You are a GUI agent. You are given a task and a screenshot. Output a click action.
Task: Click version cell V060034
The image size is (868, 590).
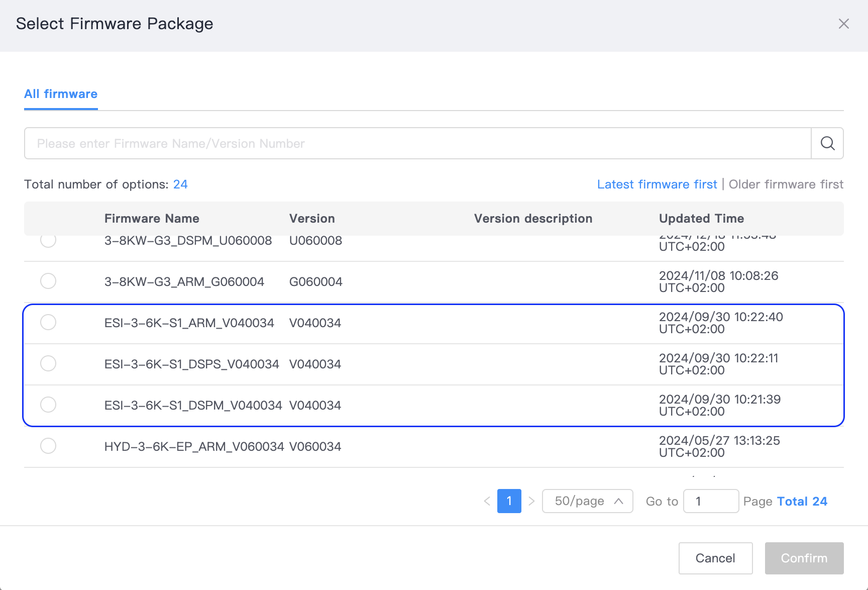(x=315, y=446)
